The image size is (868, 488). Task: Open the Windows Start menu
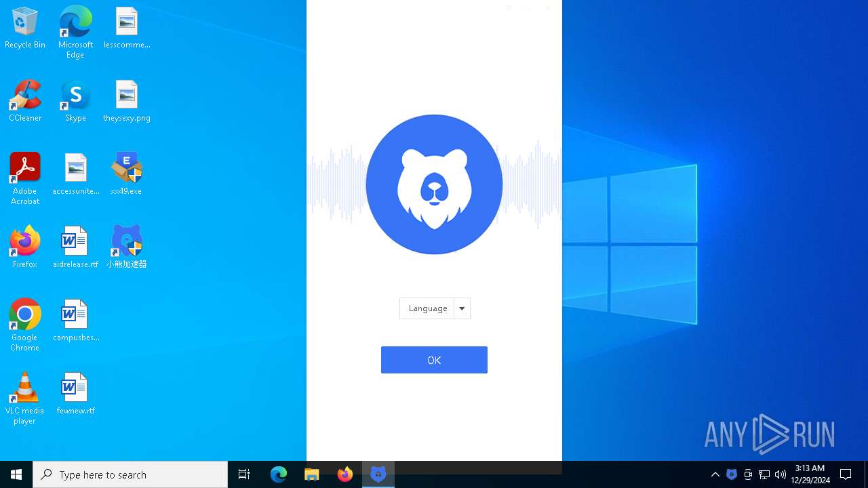(x=16, y=474)
